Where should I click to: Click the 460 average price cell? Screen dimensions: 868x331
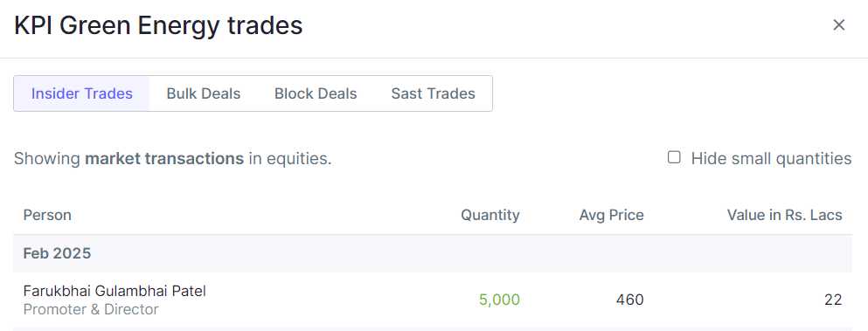click(629, 300)
